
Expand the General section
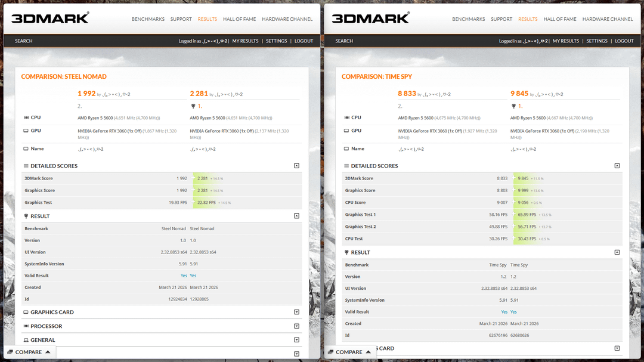click(296, 340)
